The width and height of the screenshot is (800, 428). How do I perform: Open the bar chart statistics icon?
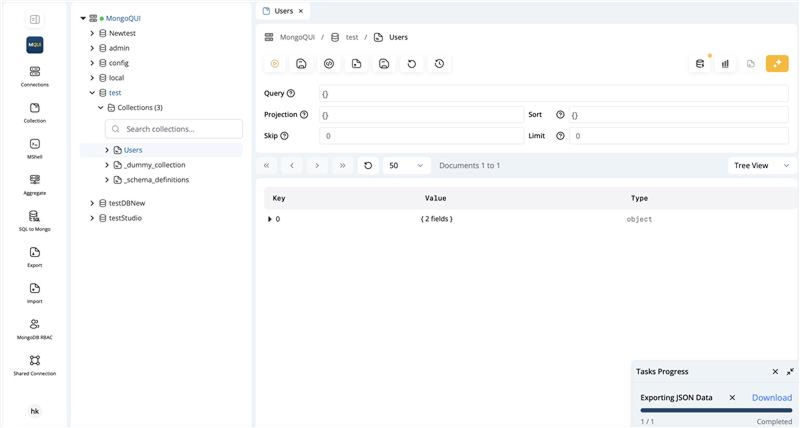coord(725,64)
